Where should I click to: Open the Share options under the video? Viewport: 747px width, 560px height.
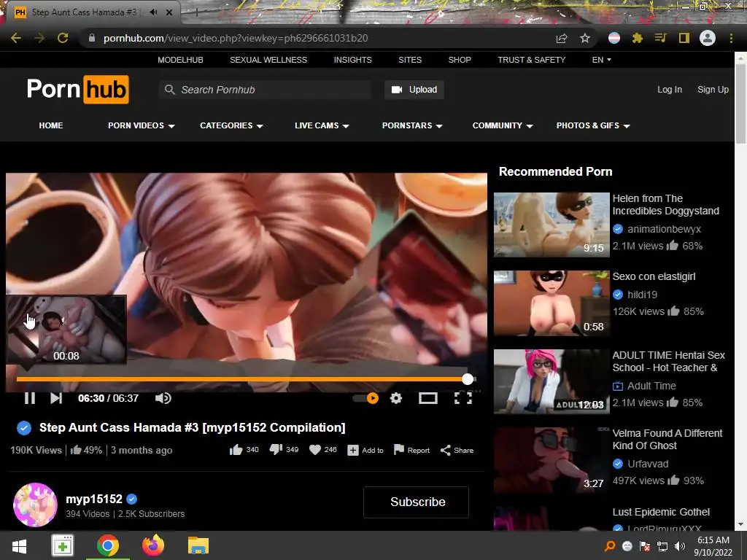point(457,450)
